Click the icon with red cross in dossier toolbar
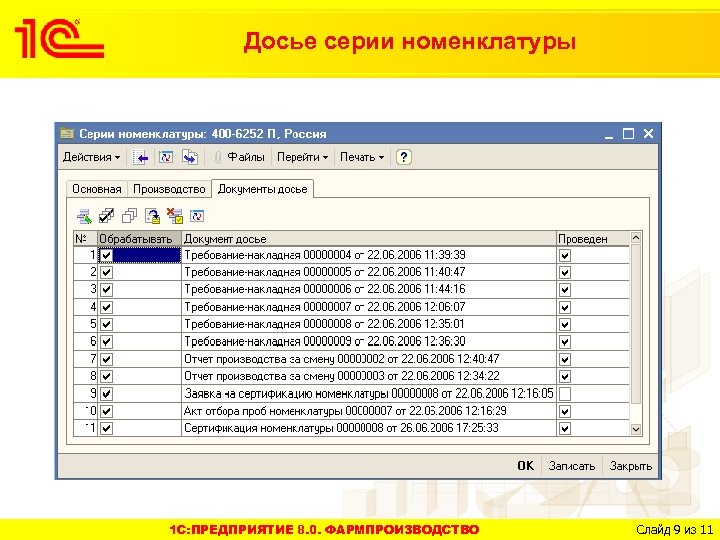720x540 pixels. coord(174,216)
